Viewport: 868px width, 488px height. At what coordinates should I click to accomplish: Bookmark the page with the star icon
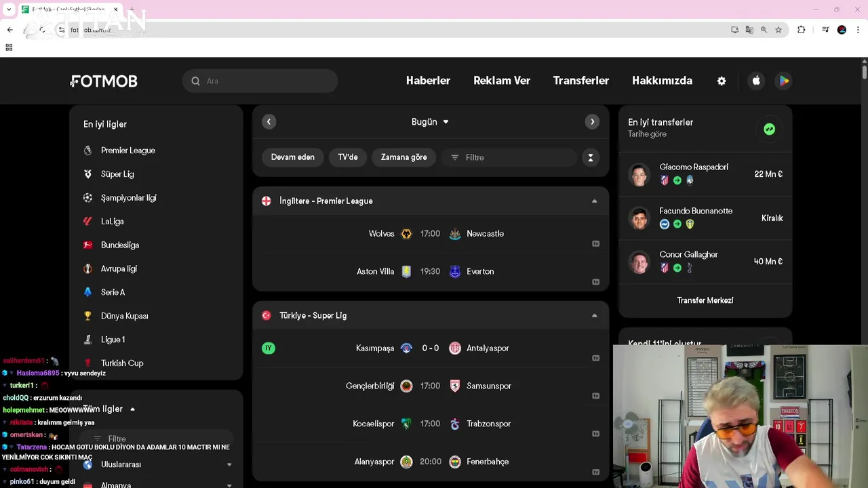tap(778, 30)
